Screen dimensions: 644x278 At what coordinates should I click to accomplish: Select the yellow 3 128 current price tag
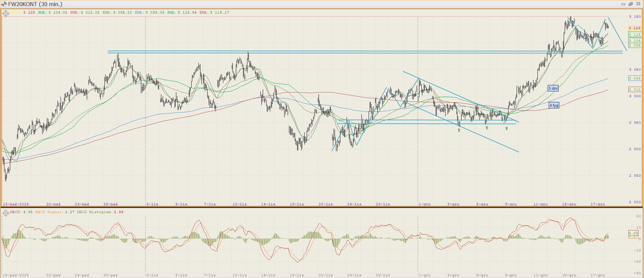(x=634, y=28)
